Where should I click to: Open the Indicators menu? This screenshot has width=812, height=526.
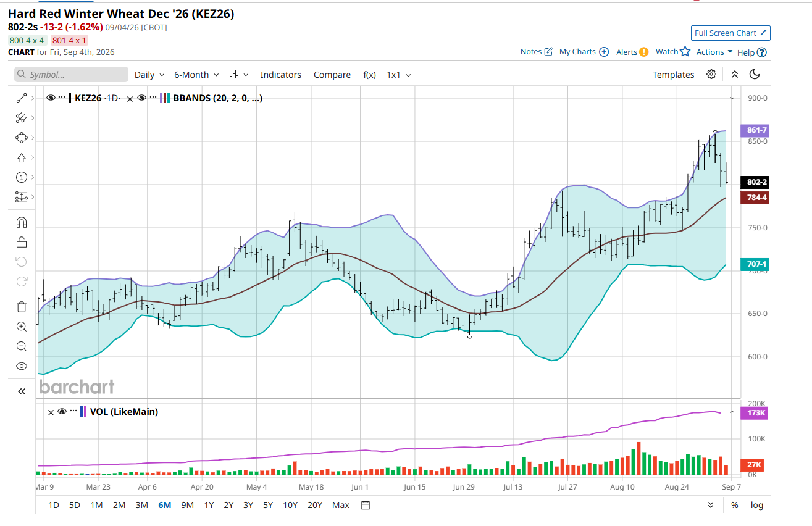[280, 75]
